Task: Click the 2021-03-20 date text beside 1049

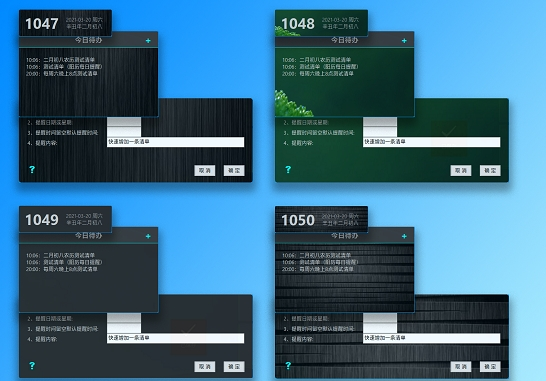Action: pos(84,216)
